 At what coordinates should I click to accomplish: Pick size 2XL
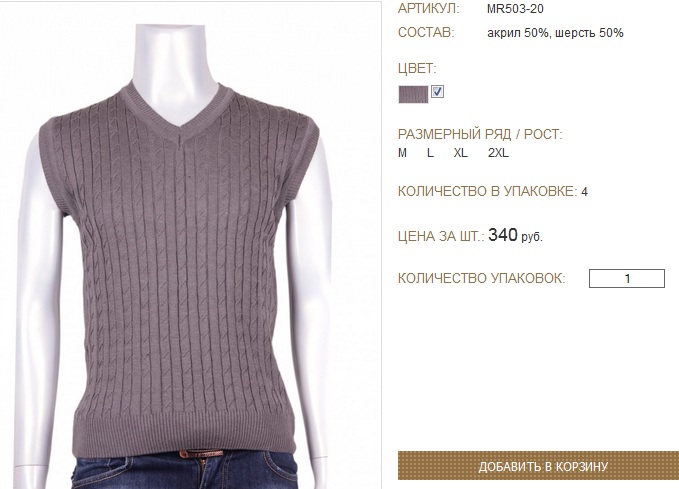pos(498,153)
